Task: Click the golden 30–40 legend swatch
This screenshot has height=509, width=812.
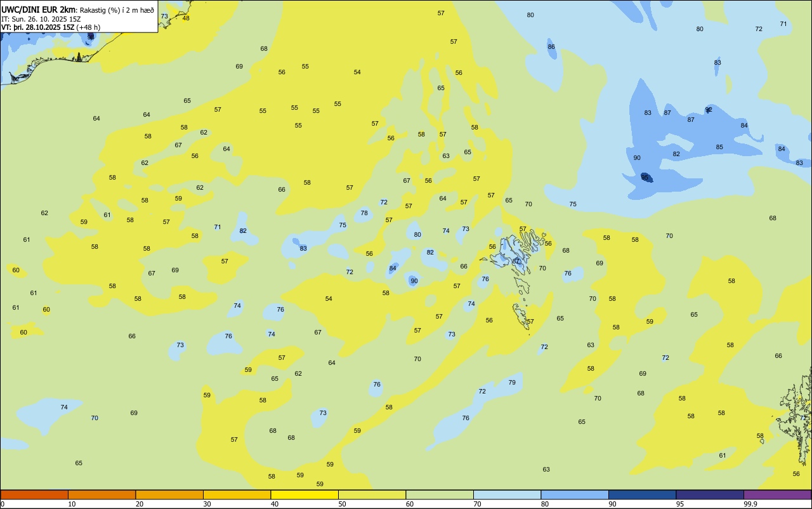Action: pos(237,494)
